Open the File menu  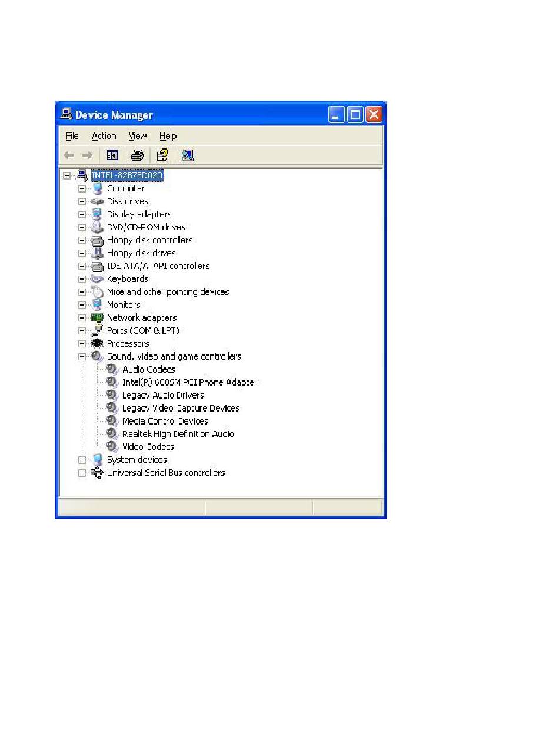(72, 136)
